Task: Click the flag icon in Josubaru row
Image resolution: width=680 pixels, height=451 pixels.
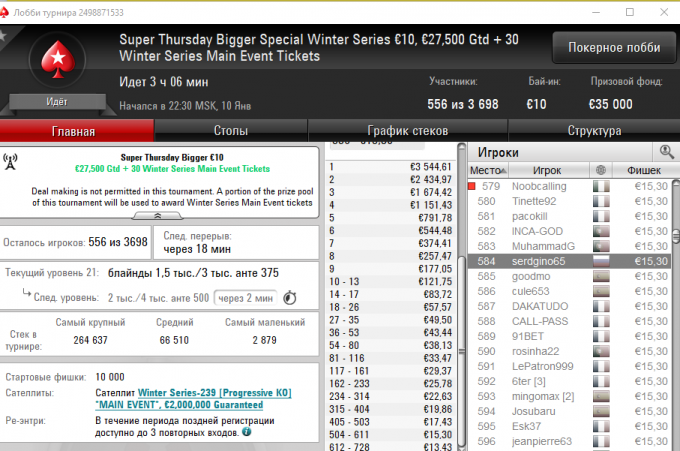Action: [601, 411]
